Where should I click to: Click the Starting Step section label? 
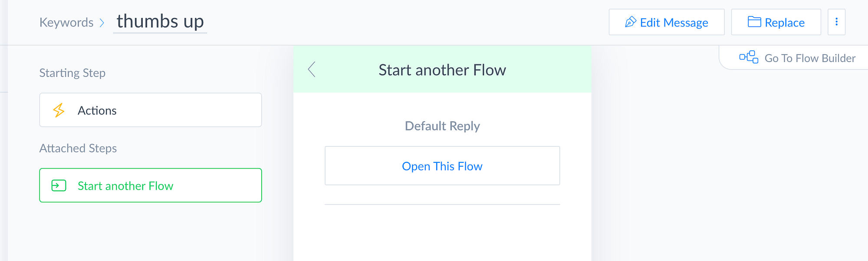pos(72,73)
